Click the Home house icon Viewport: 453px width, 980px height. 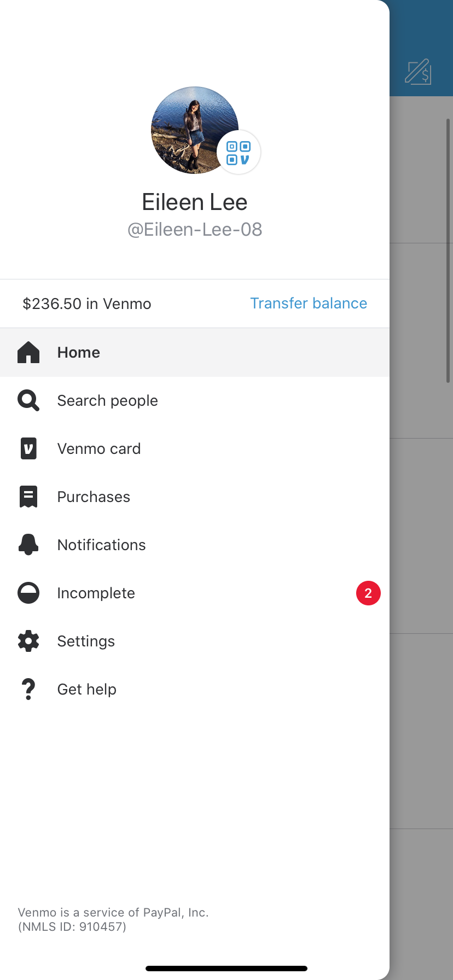tap(28, 353)
